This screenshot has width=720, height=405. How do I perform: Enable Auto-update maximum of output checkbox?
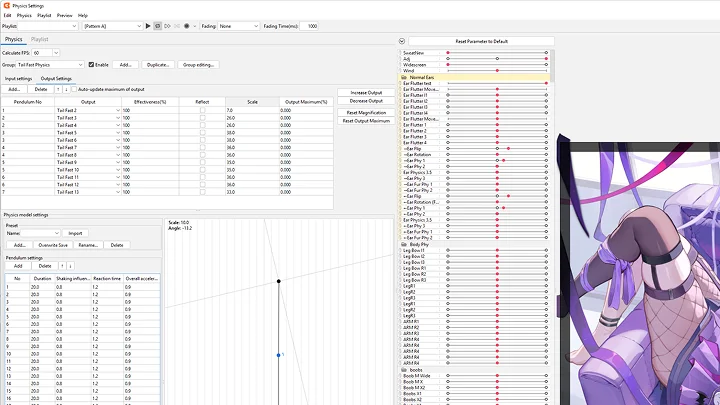tap(74, 89)
